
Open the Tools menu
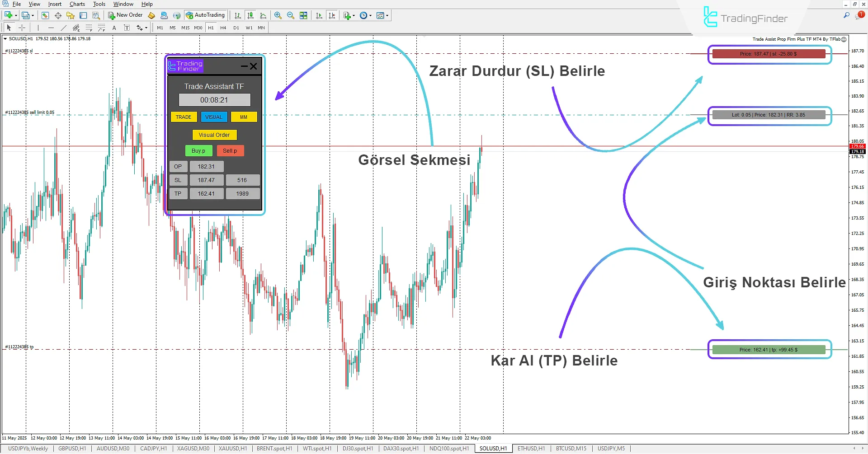coord(99,4)
